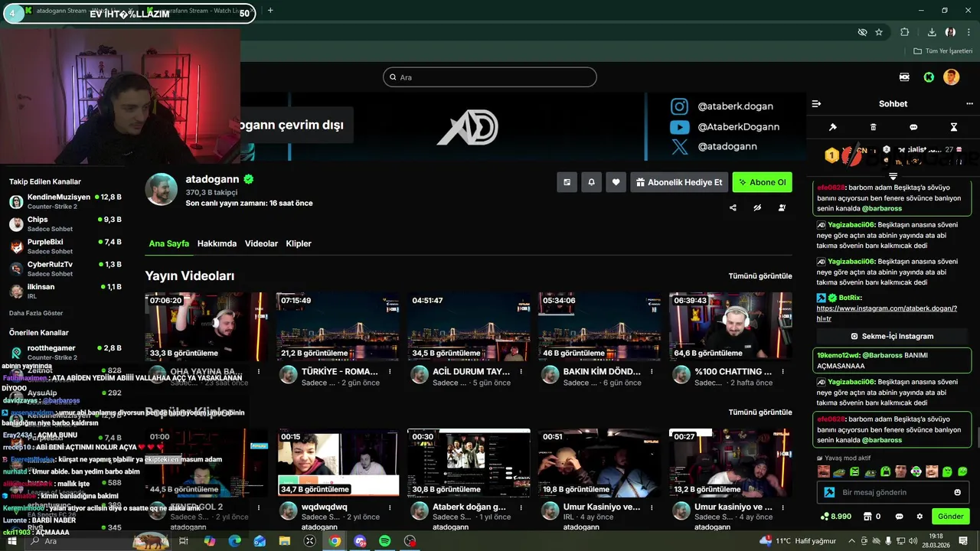The height and width of the screenshot is (551, 980).
Task: Click the Gönder send button
Action: 950,517
